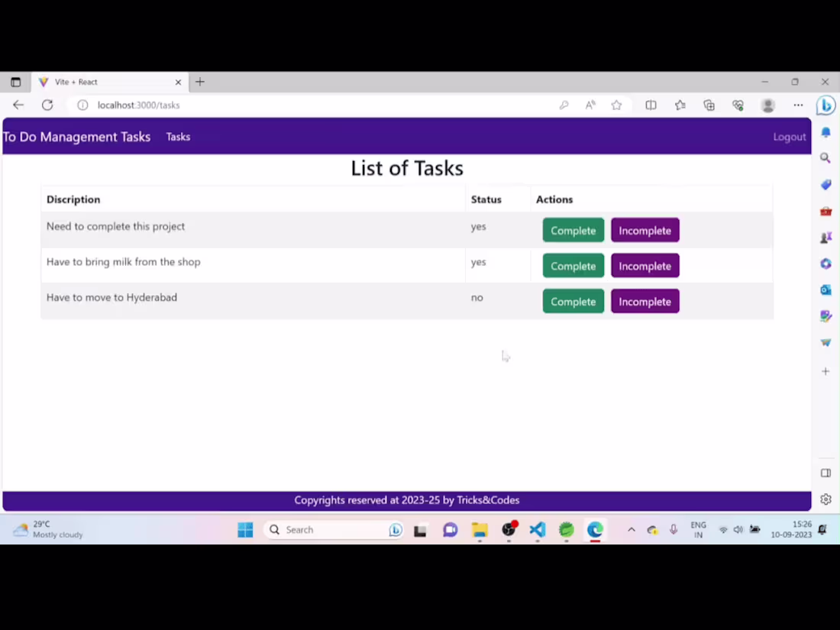
Task: Add a new sidebar app with plus icon
Action: coord(825,371)
